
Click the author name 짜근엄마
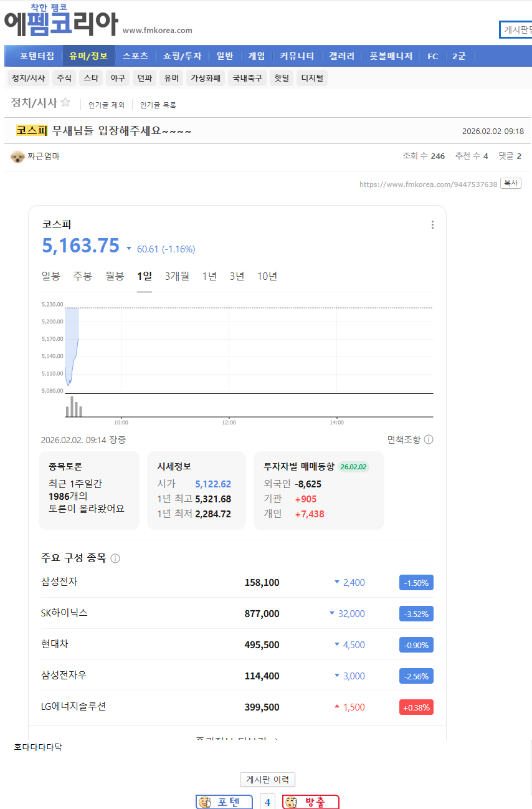point(44,156)
